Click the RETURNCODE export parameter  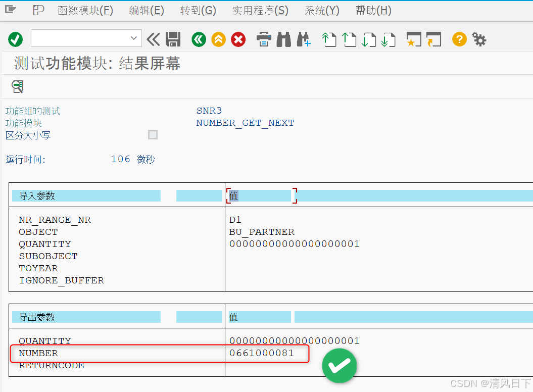(52, 366)
